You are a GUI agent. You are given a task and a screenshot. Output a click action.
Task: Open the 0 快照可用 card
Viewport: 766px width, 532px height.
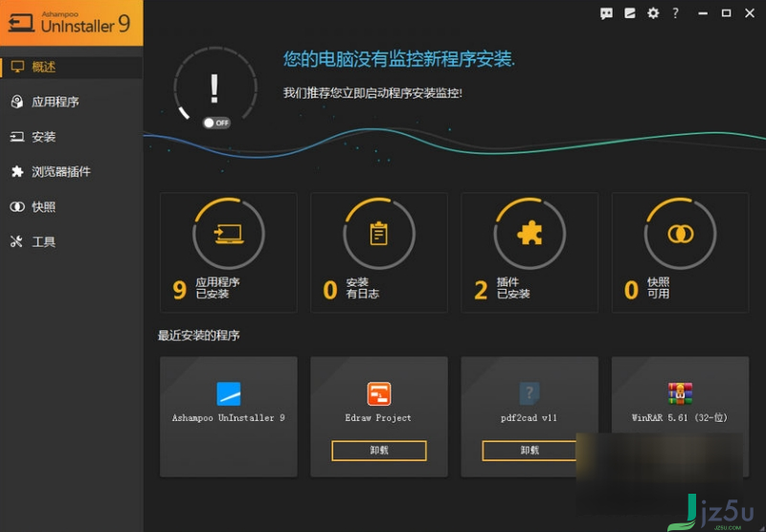681,253
